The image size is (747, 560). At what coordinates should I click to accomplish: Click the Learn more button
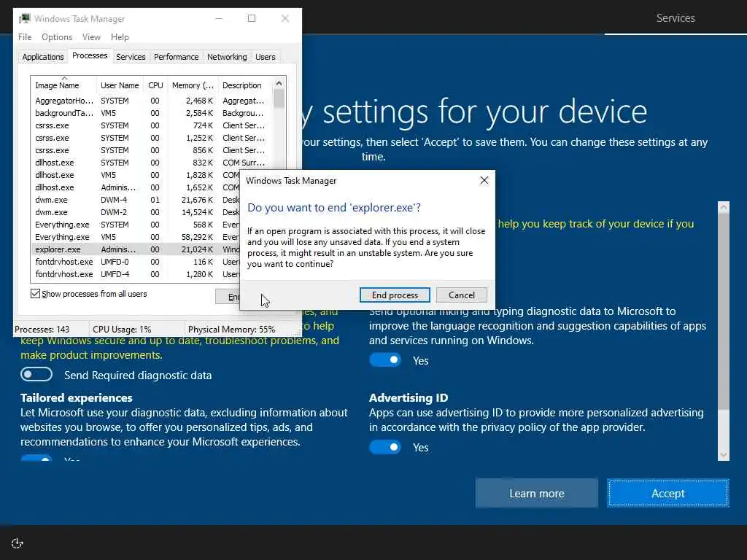[x=536, y=494]
